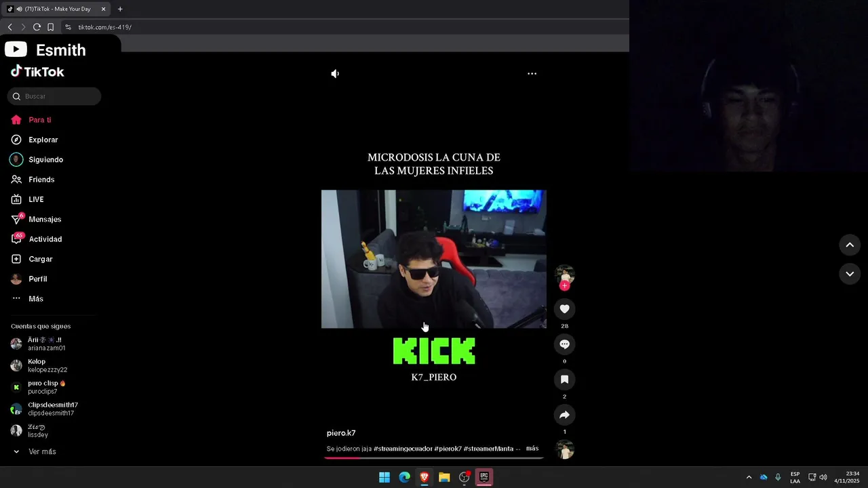
Task: Go to the previous video
Action: pos(850,245)
